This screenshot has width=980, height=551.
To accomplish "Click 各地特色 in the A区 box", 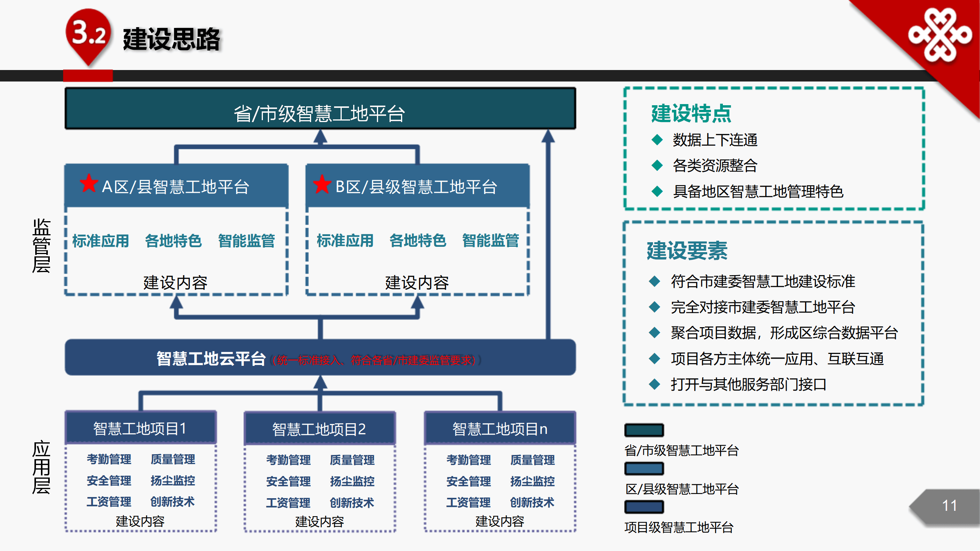I will (173, 241).
